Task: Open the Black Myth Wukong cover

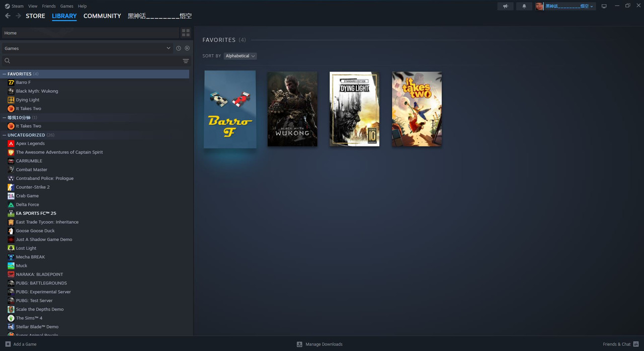Action: pos(292,109)
